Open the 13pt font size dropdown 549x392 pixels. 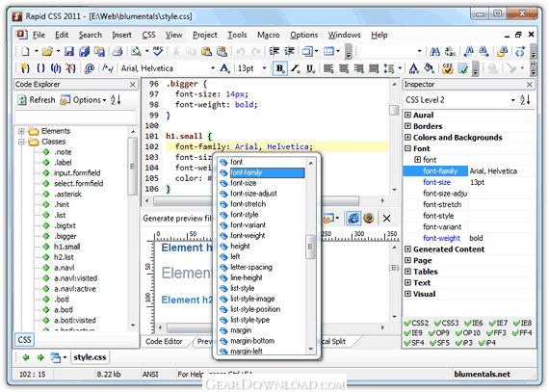[x=264, y=68]
